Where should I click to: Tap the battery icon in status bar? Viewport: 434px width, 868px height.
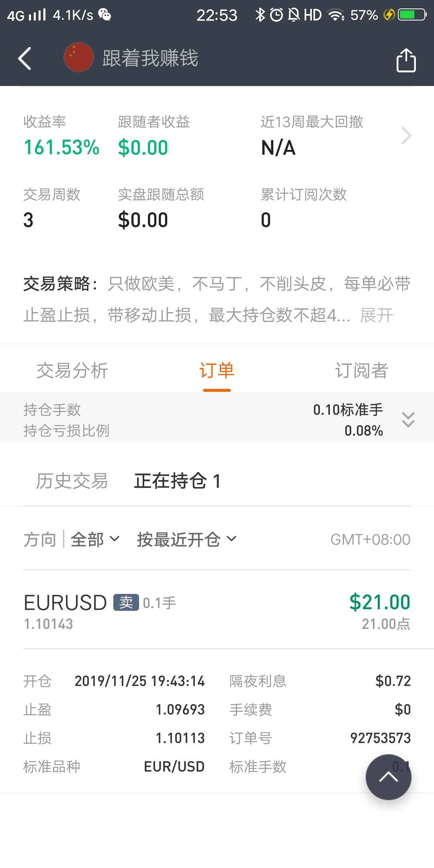[412, 15]
